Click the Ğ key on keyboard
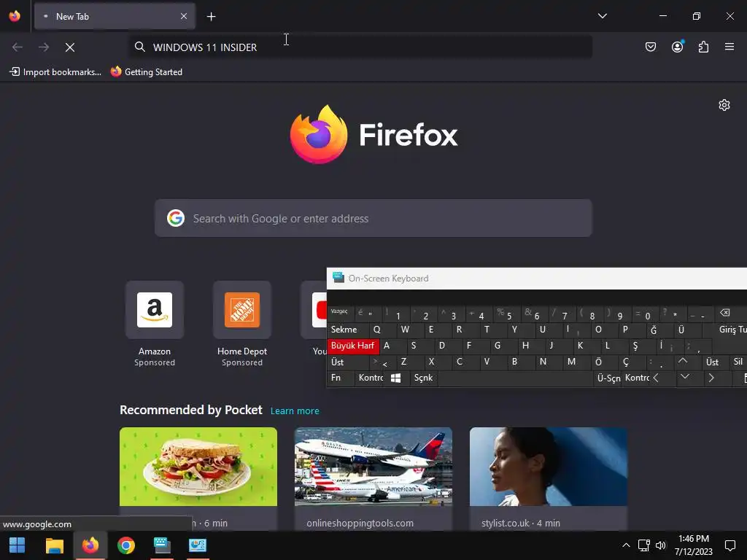 click(x=659, y=330)
